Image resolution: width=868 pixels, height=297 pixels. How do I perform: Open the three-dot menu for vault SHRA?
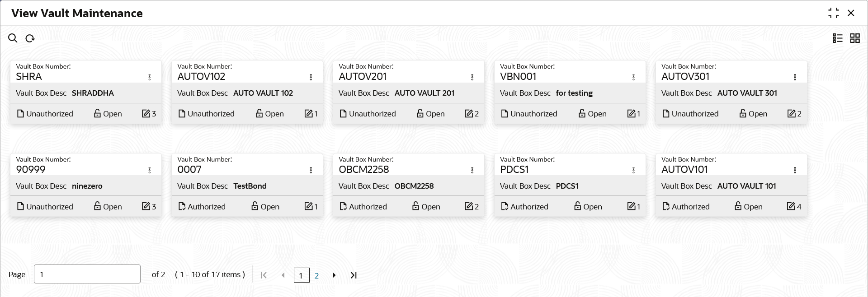coord(150,77)
